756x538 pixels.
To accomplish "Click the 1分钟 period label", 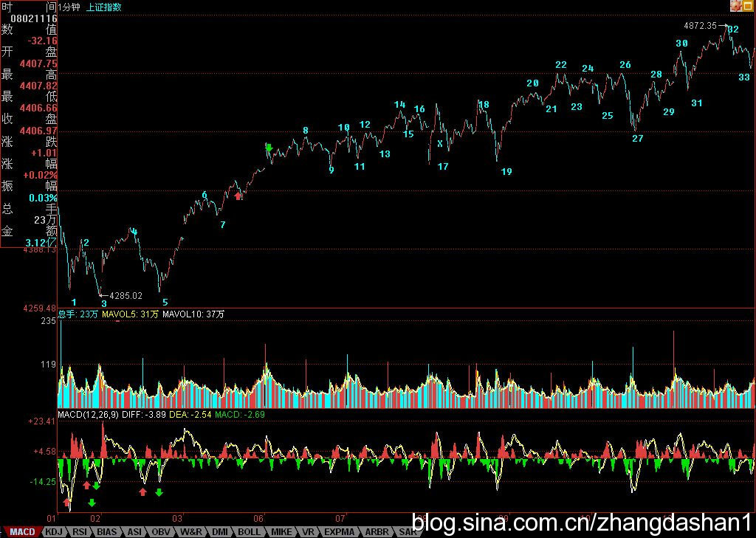I will [x=71, y=7].
